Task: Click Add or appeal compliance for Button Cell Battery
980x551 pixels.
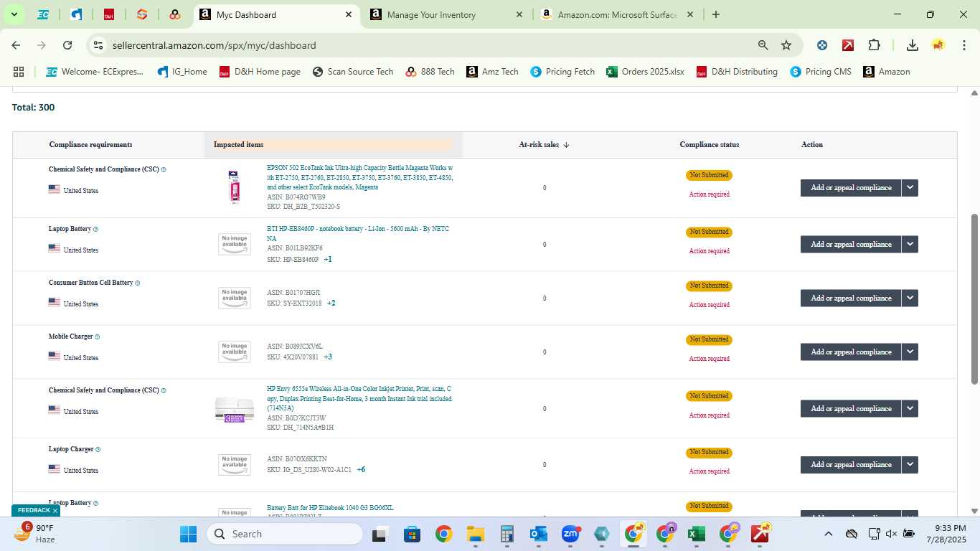Action: tap(851, 298)
